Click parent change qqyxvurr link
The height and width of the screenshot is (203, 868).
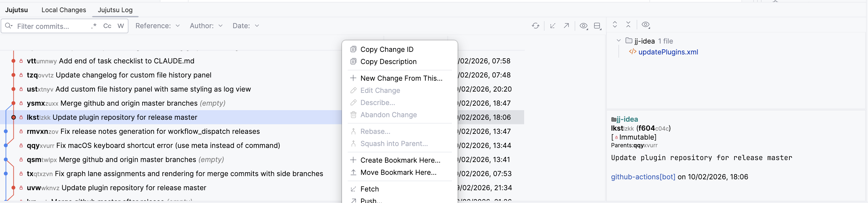click(645, 145)
